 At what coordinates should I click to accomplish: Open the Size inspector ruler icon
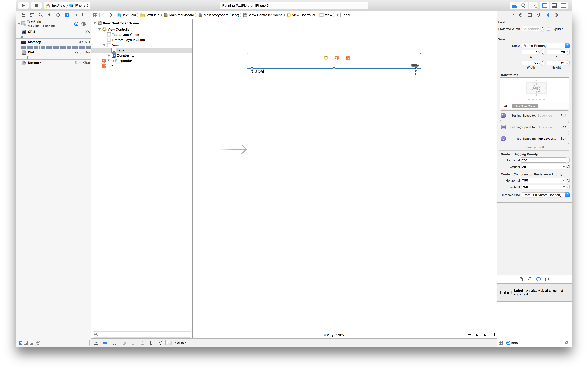(x=547, y=15)
